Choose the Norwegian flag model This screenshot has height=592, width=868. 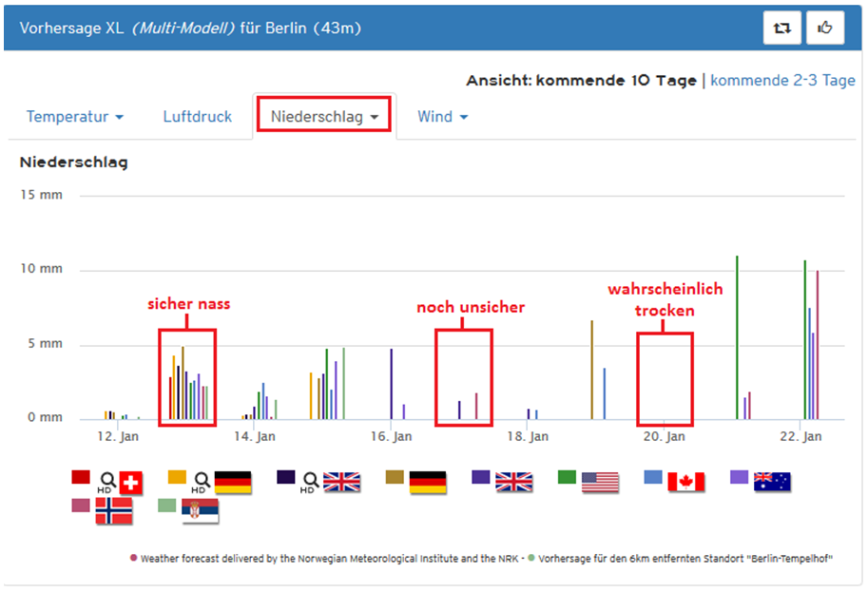tap(114, 511)
